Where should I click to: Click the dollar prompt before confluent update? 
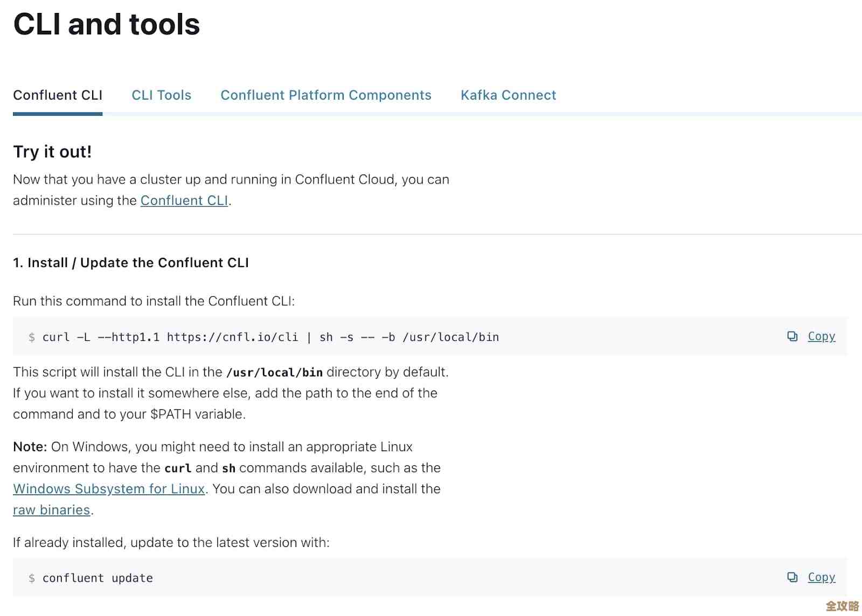[32, 578]
